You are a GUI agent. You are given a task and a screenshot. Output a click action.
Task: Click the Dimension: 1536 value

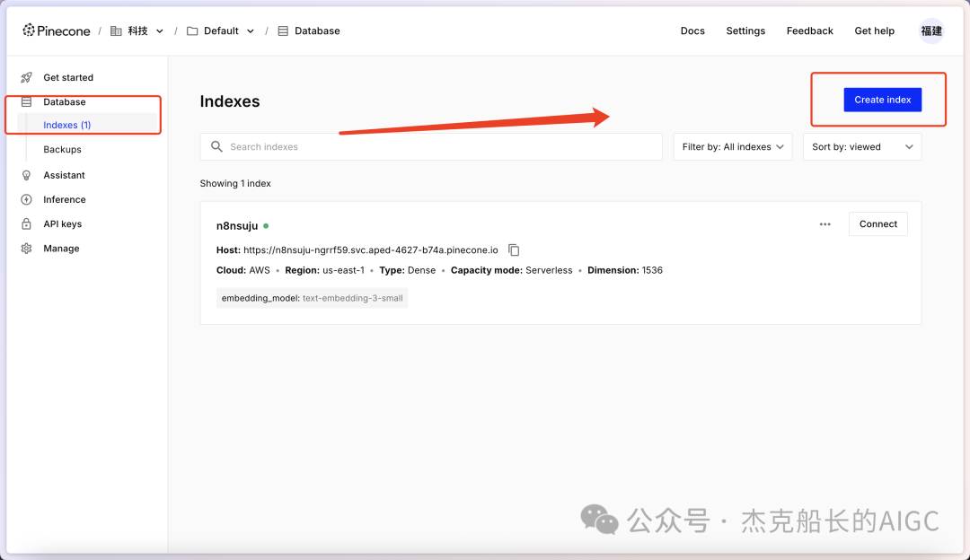point(625,270)
